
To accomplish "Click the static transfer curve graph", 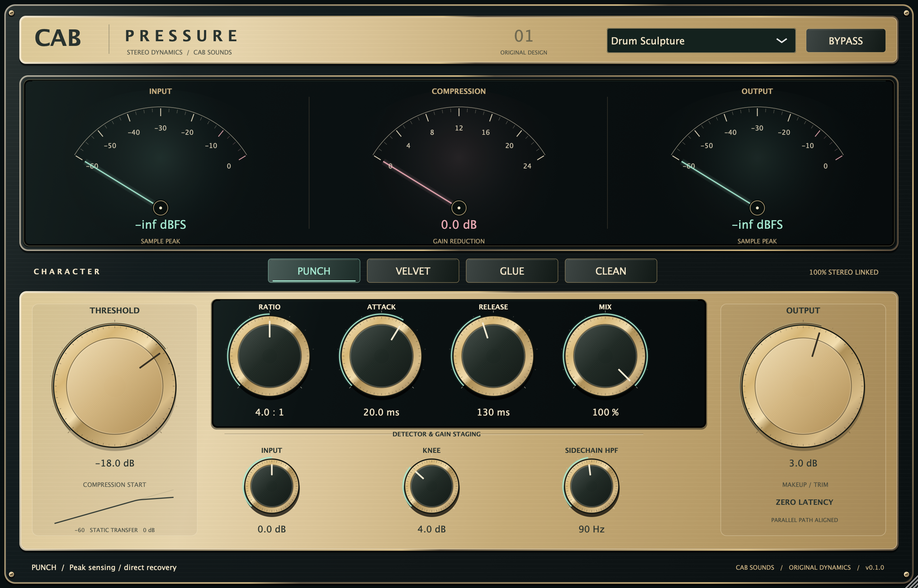I will click(114, 507).
